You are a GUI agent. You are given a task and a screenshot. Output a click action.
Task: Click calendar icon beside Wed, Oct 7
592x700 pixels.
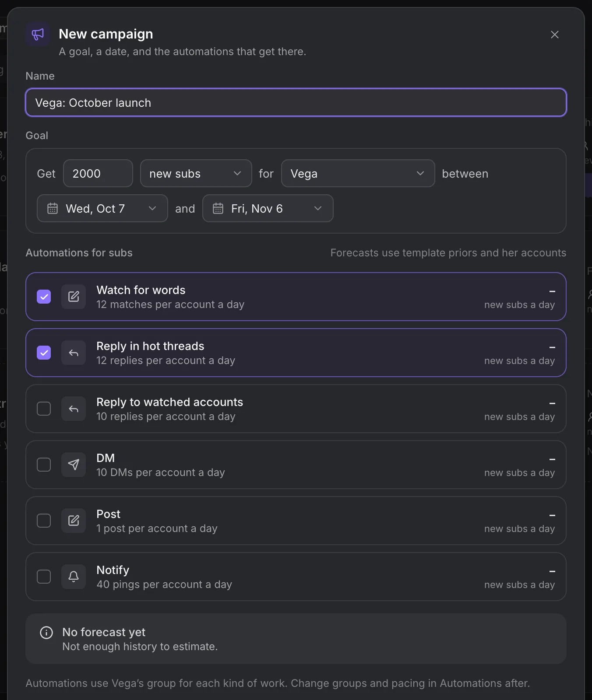pos(53,208)
